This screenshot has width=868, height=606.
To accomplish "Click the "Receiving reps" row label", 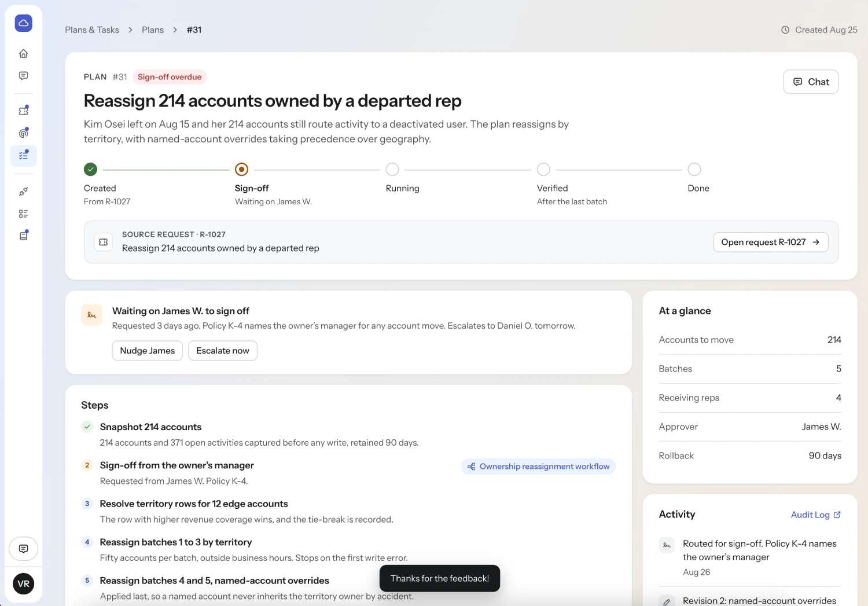I will (x=689, y=398).
